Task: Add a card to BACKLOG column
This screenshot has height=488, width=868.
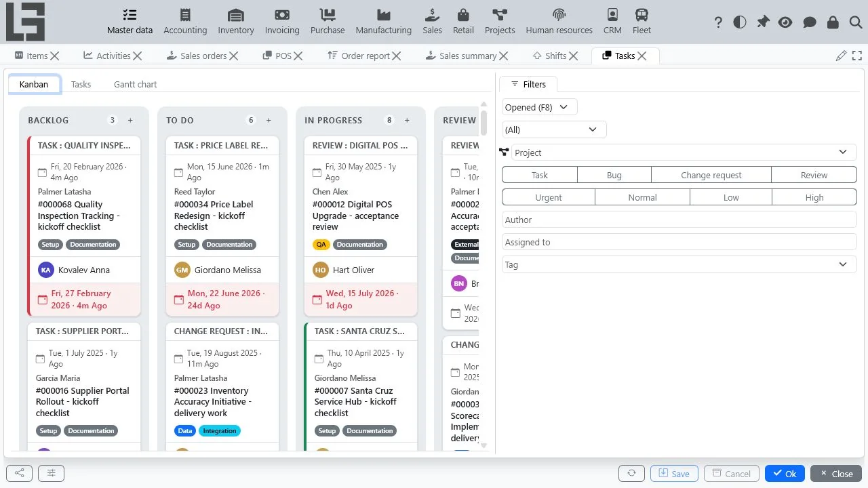Action: (x=130, y=120)
